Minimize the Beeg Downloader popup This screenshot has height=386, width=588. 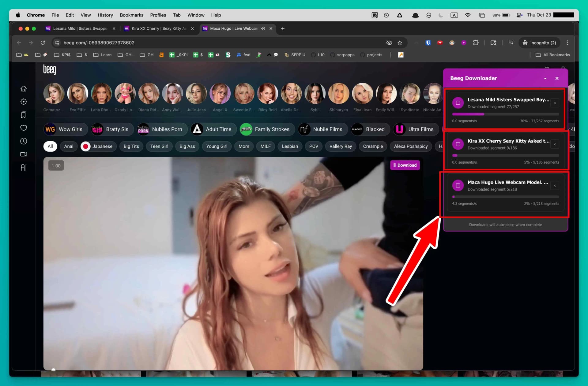[x=545, y=78]
